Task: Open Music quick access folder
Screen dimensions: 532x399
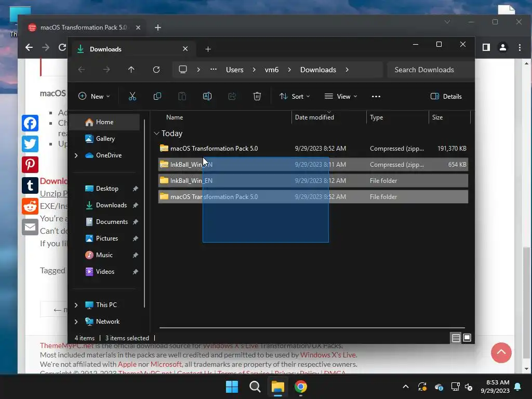Action: (105, 255)
